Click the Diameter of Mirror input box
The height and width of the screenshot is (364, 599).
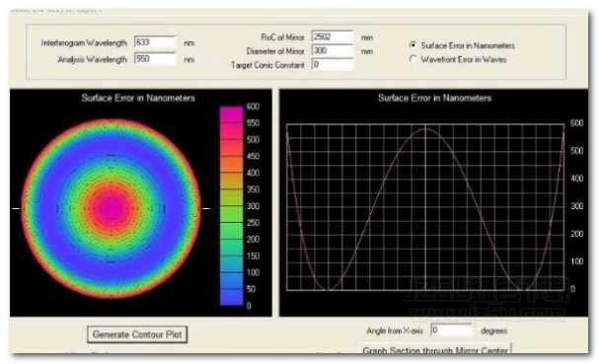333,50
